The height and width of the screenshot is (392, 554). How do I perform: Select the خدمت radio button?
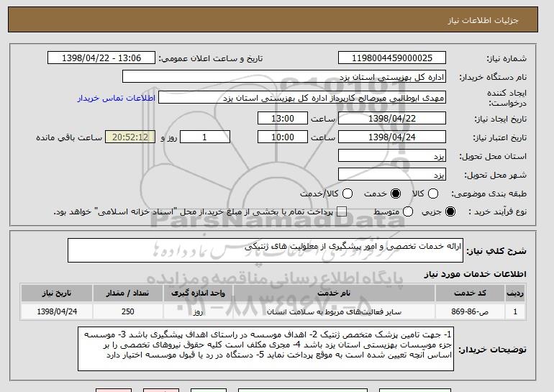click(x=396, y=193)
